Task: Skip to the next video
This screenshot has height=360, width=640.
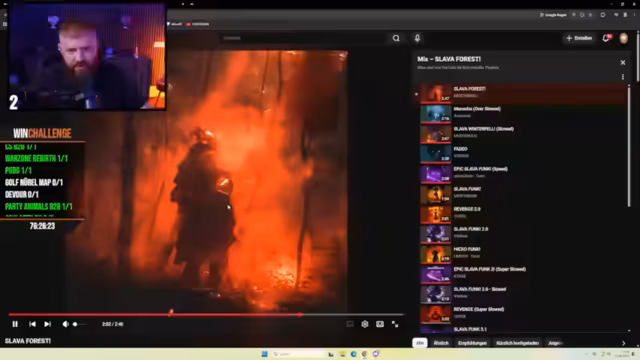Action: 47,324
